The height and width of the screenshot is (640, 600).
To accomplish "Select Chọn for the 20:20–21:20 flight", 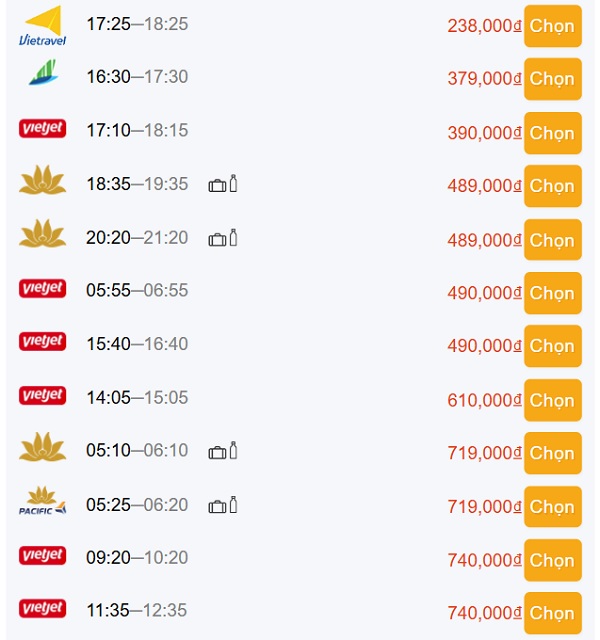I will pos(553,240).
